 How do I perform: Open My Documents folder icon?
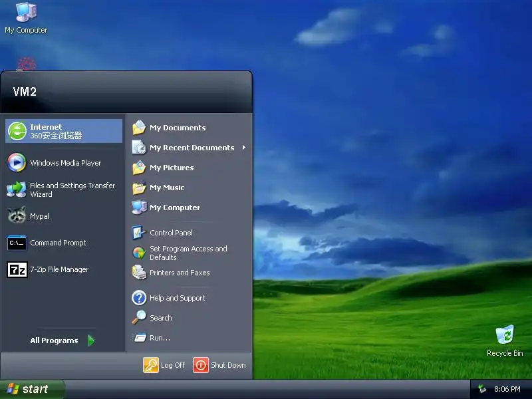coord(139,128)
